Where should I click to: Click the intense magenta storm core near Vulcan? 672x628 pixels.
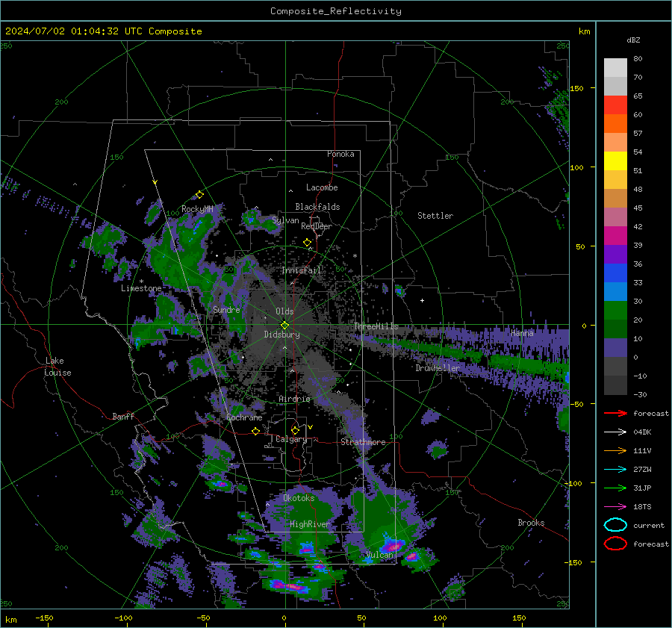pyautogui.click(x=392, y=547)
